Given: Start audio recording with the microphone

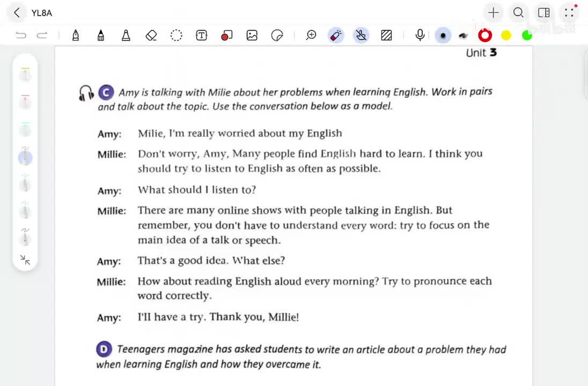Looking at the screenshot, I should [420, 35].
